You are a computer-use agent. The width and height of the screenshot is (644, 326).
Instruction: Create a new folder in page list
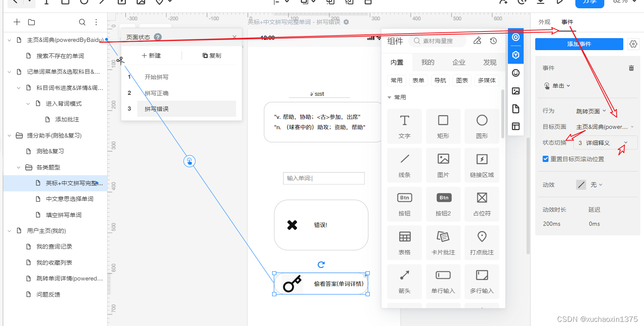coord(31,22)
